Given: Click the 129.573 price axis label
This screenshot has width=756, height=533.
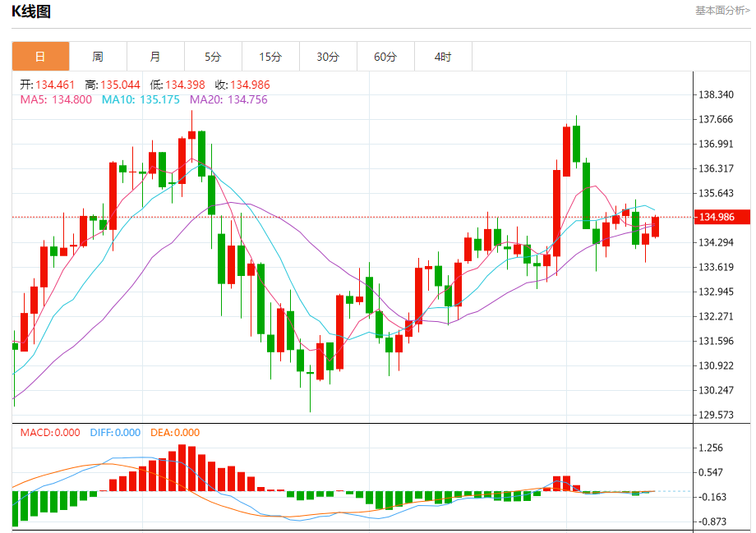Looking at the screenshot, I should 716,415.
